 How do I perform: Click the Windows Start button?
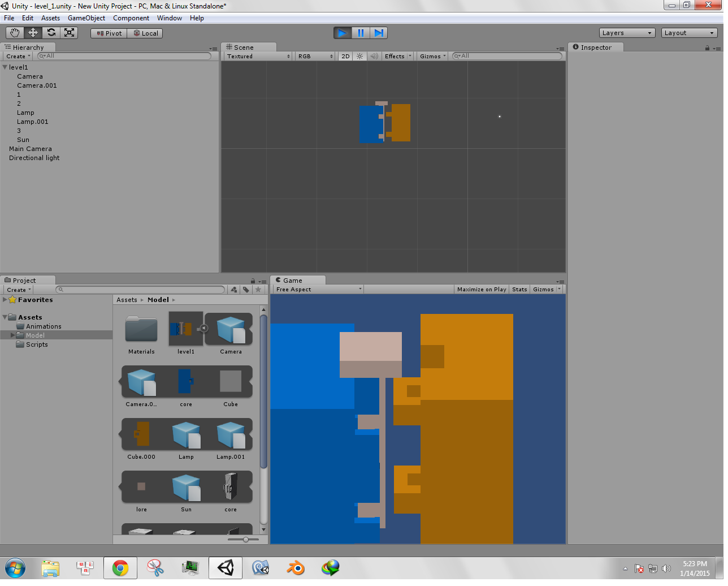click(15, 568)
